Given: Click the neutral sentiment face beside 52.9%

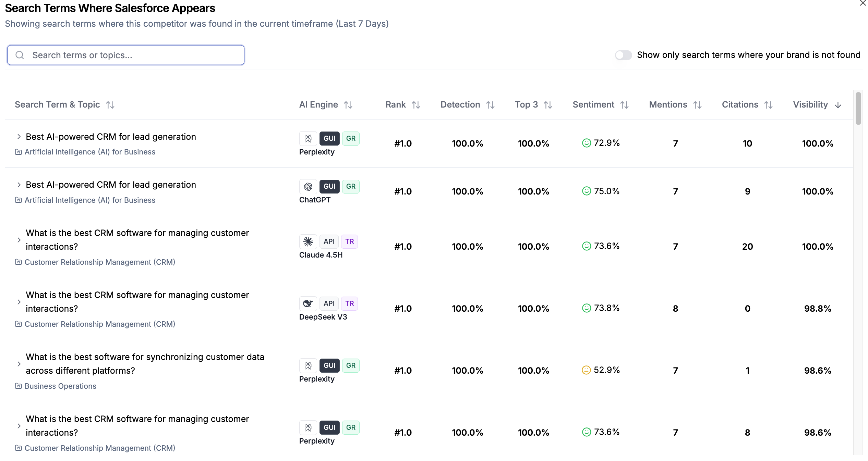Looking at the screenshot, I should pyautogui.click(x=586, y=370).
